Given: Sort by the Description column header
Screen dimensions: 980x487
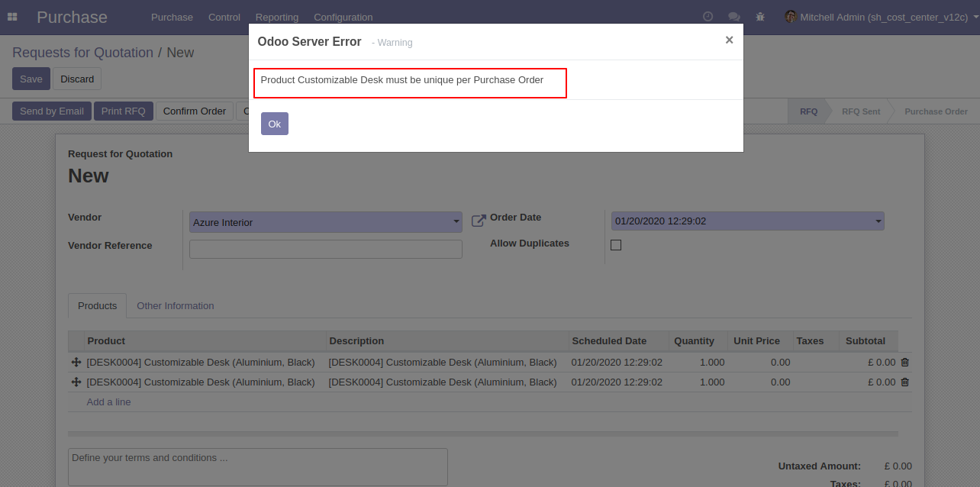Looking at the screenshot, I should (447, 341).
